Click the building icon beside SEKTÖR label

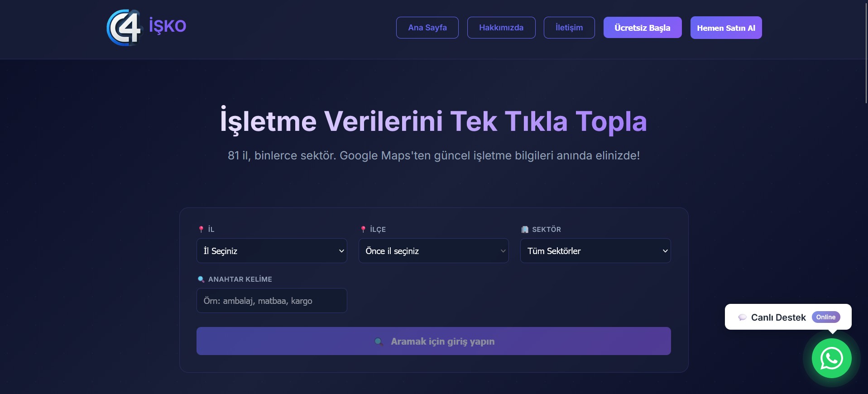[x=525, y=229]
